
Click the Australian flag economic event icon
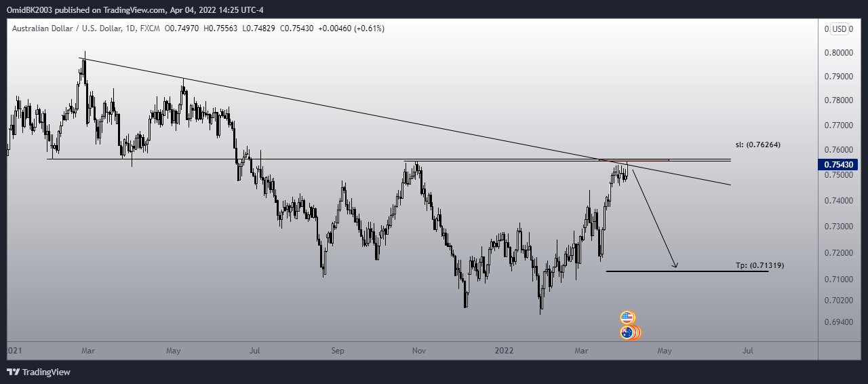click(627, 332)
